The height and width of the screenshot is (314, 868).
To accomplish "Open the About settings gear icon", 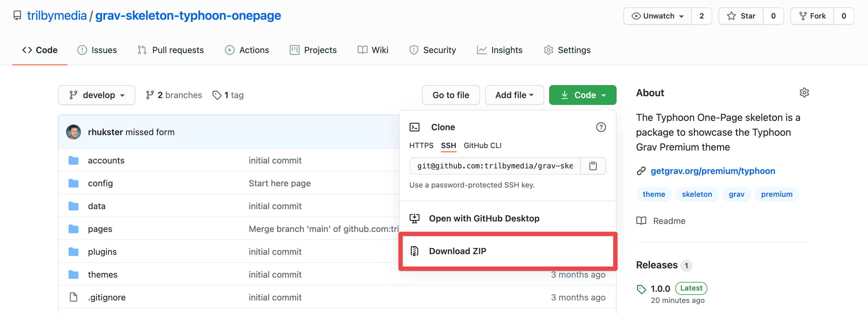I will [804, 93].
